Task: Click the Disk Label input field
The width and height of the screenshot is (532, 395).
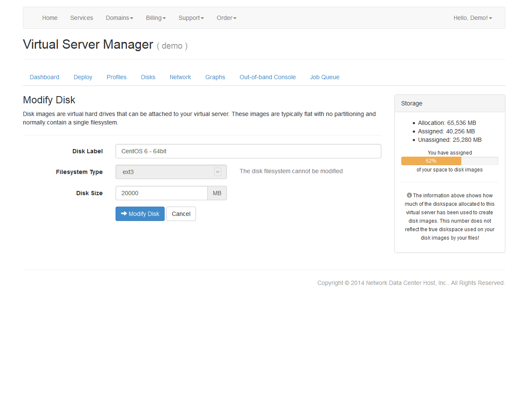Action: (248, 151)
